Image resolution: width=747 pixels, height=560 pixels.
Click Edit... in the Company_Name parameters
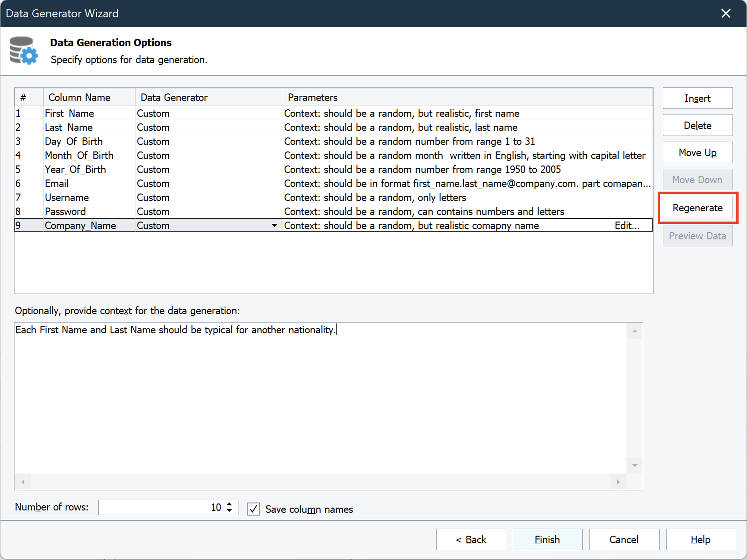(627, 226)
